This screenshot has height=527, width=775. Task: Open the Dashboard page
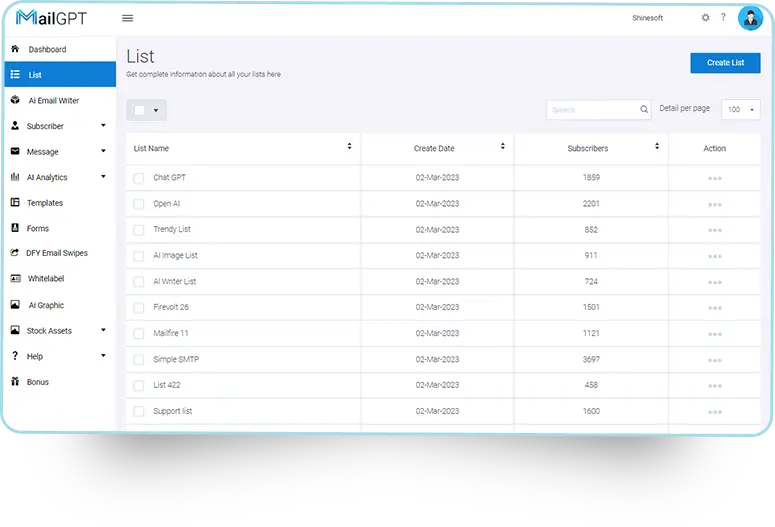tap(47, 49)
